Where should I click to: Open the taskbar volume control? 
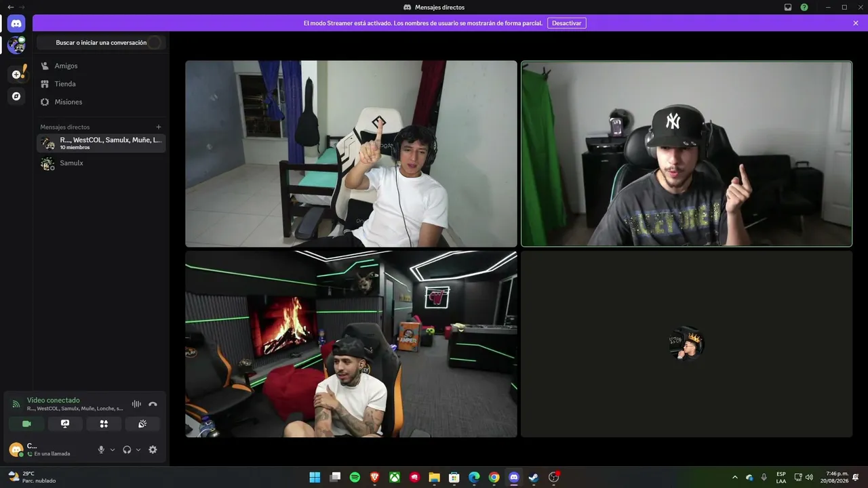point(809,477)
